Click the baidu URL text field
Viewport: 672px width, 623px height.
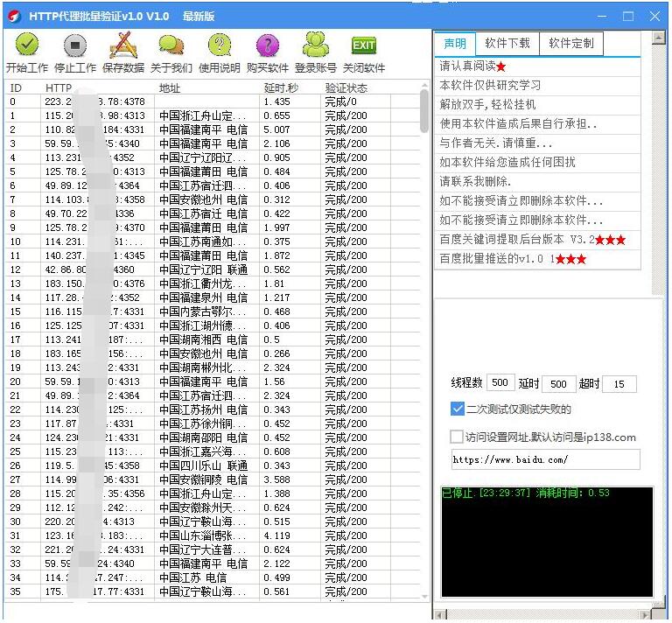click(x=545, y=459)
